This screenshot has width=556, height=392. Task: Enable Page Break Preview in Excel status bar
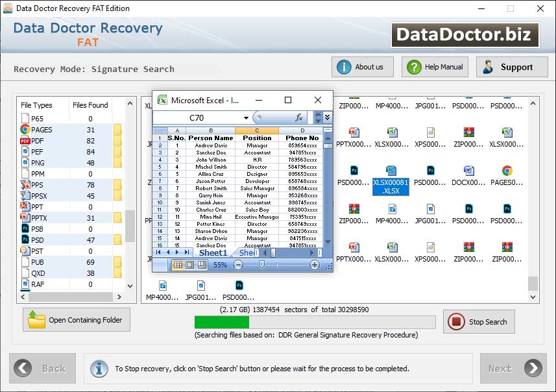click(x=201, y=265)
